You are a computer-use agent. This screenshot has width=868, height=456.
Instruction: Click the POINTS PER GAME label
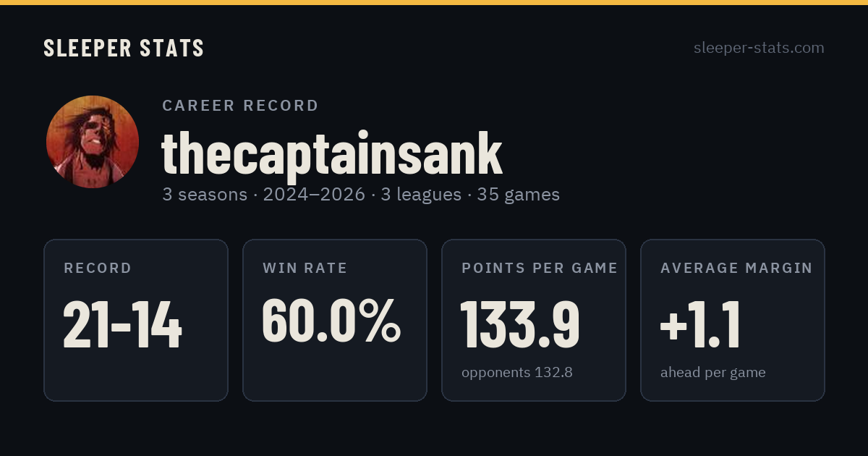tap(540, 268)
